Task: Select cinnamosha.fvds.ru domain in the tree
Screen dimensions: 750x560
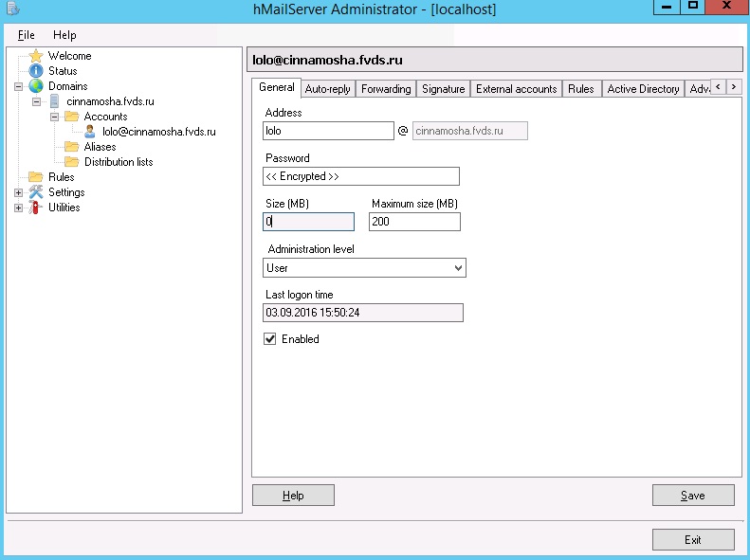Action: coord(111,101)
